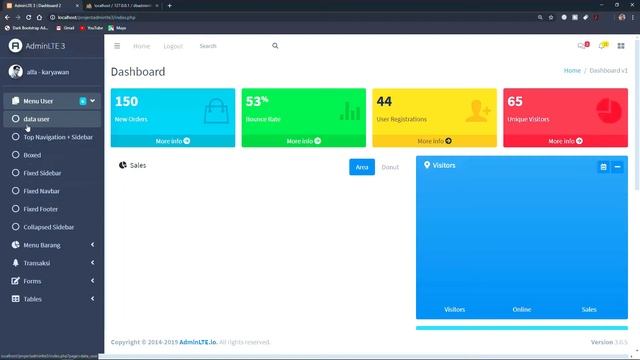Click the Transaksi bell icon
640x360 pixels.
click(x=16, y=263)
